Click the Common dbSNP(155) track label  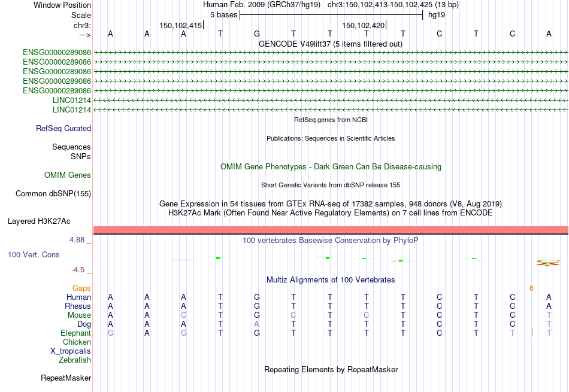pos(53,194)
